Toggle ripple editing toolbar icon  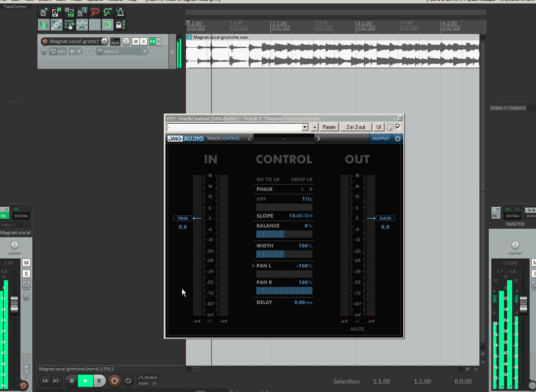pyautogui.click(x=69, y=25)
